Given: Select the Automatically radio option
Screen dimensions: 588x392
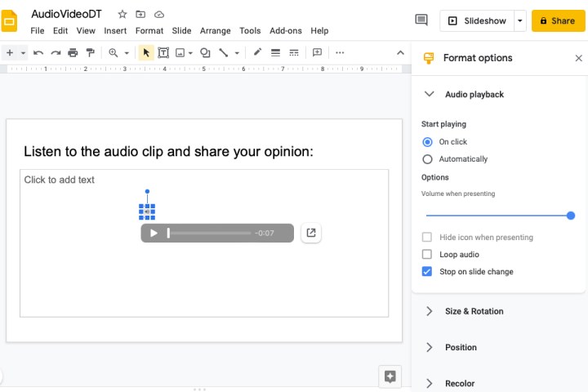Looking at the screenshot, I should click(x=427, y=159).
